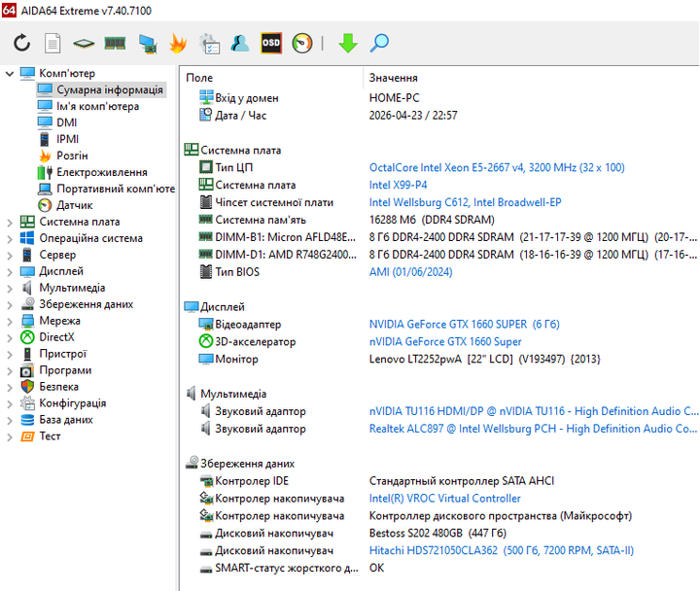Select the Тест tree category
This screenshot has width=700, height=591.
point(50,436)
